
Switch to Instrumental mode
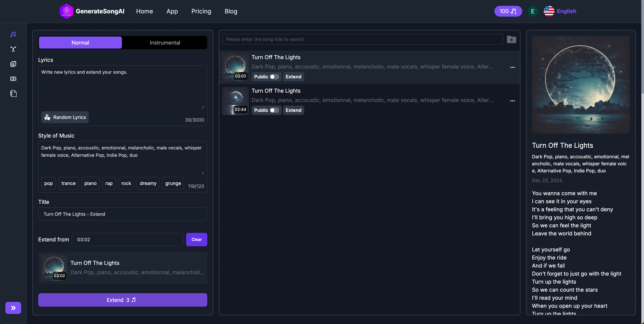[x=165, y=43]
